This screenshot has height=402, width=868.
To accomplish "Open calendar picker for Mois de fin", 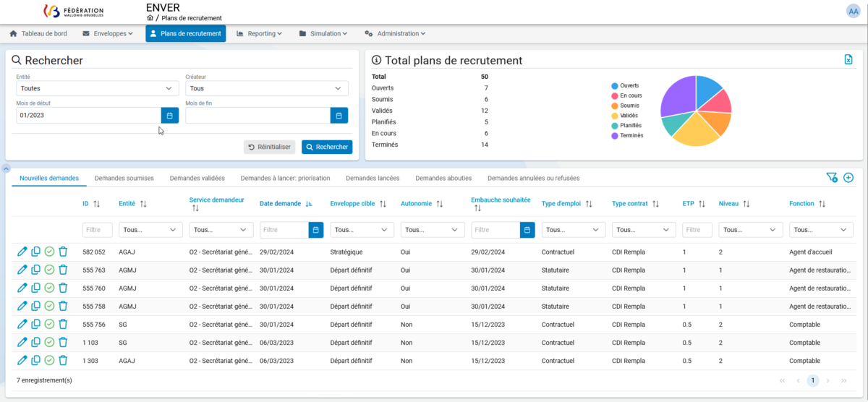I will [x=339, y=115].
